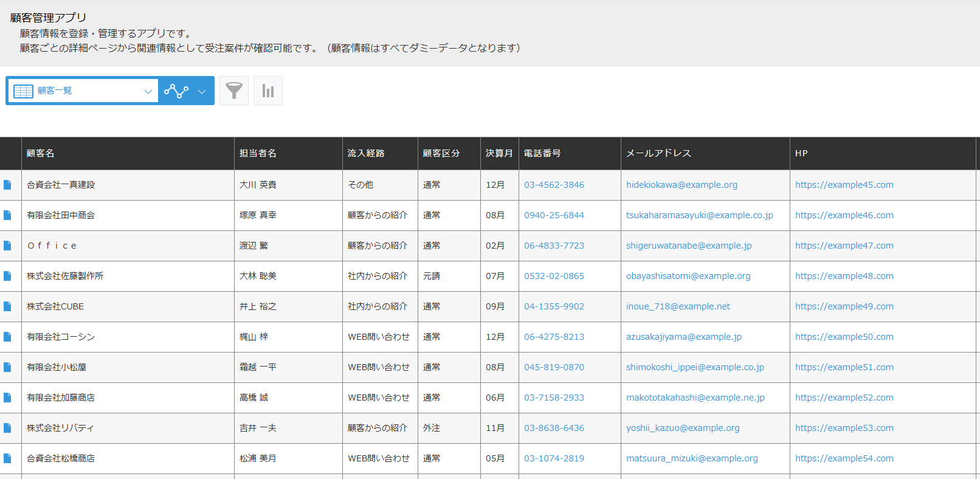Click the graph view flow icon
The height and width of the screenshot is (479, 980).
coord(176,91)
